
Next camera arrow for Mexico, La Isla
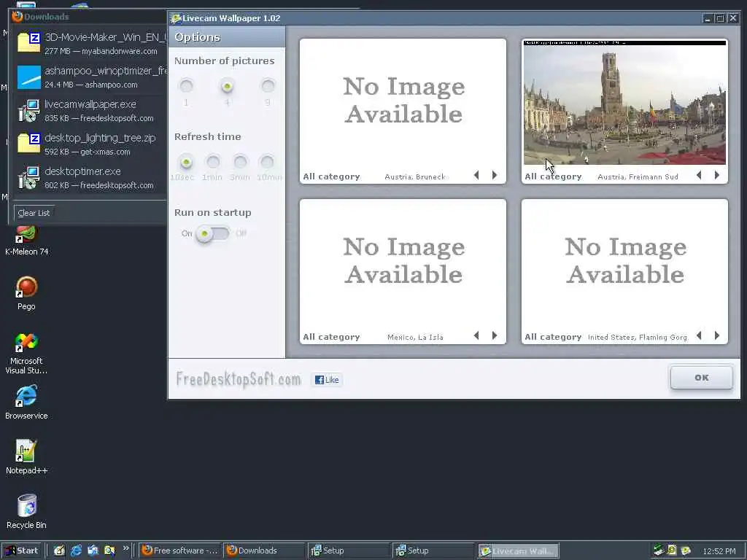[495, 335]
